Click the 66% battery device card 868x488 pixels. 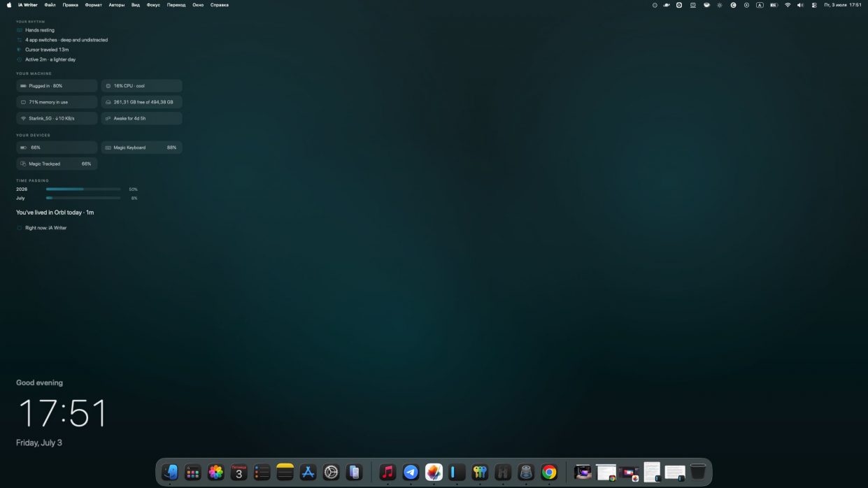57,148
